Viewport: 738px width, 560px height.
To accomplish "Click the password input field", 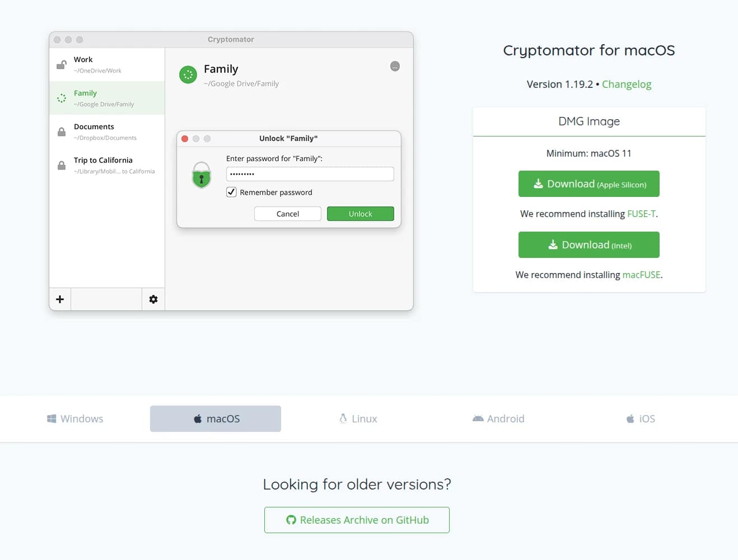I will (310, 174).
